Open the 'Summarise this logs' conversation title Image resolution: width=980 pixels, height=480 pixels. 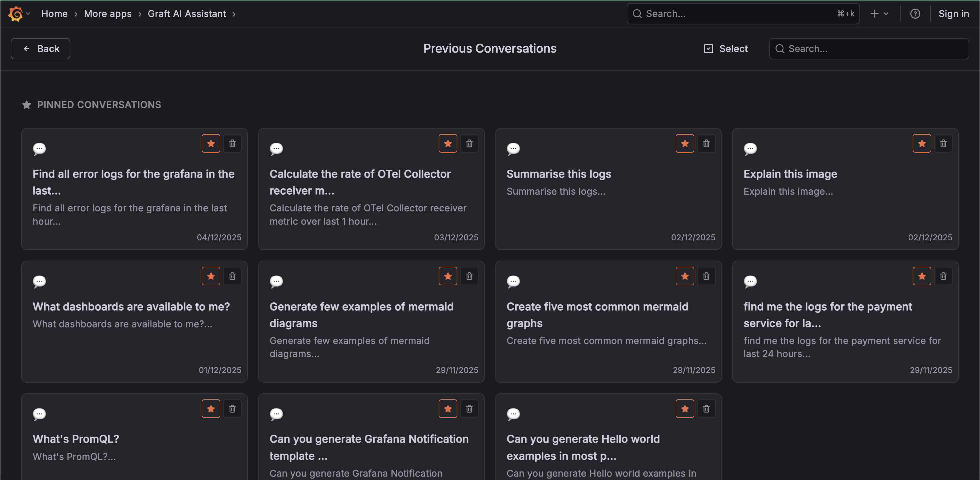[559, 174]
